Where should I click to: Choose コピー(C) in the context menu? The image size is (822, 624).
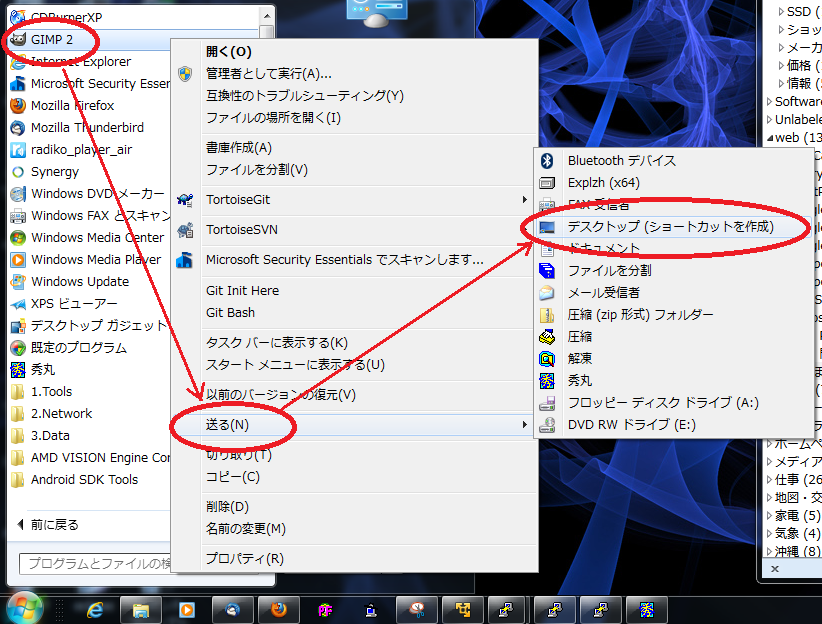(354, 477)
